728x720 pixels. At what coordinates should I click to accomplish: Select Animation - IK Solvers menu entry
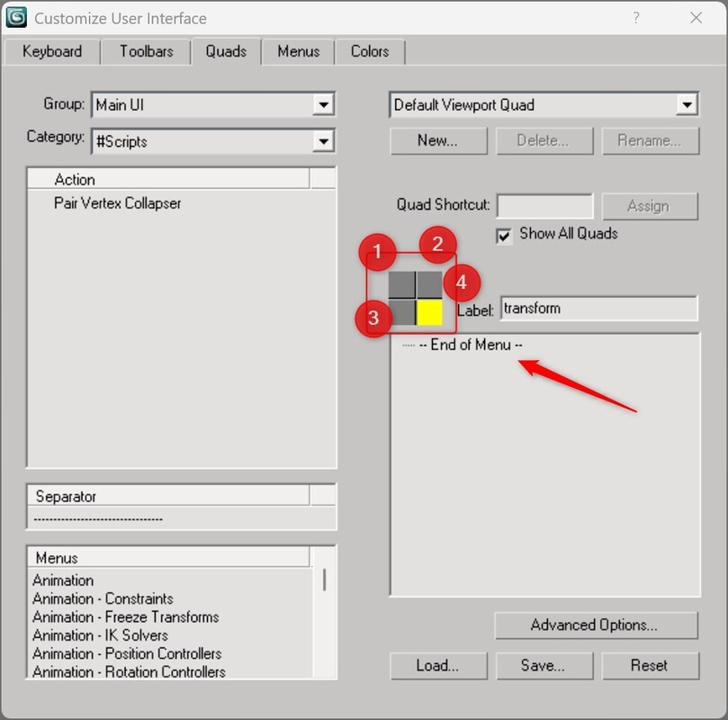click(100, 635)
